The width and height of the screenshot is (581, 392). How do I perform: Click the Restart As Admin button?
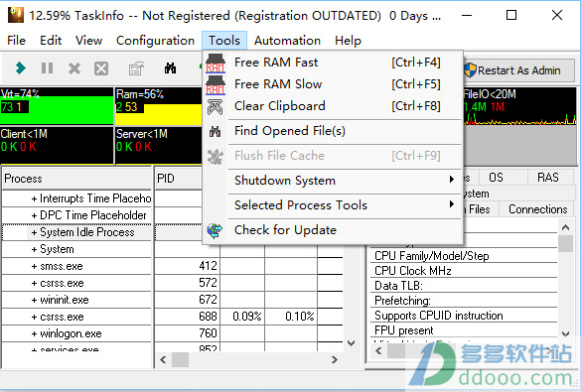[x=518, y=70]
